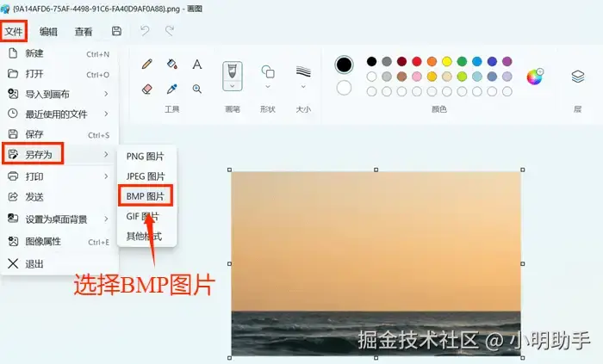Pick the green palette swatch
Image resolution: width=603 pixels, height=364 pixels.
pos(462,61)
